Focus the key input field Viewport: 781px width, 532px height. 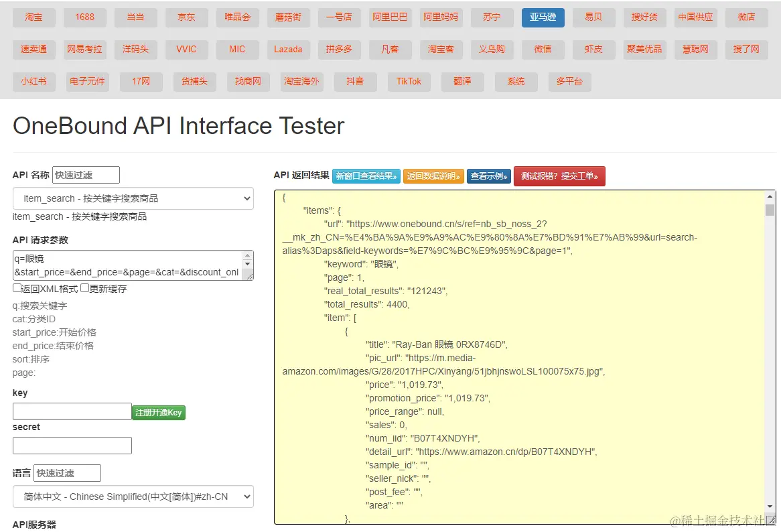pos(72,411)
